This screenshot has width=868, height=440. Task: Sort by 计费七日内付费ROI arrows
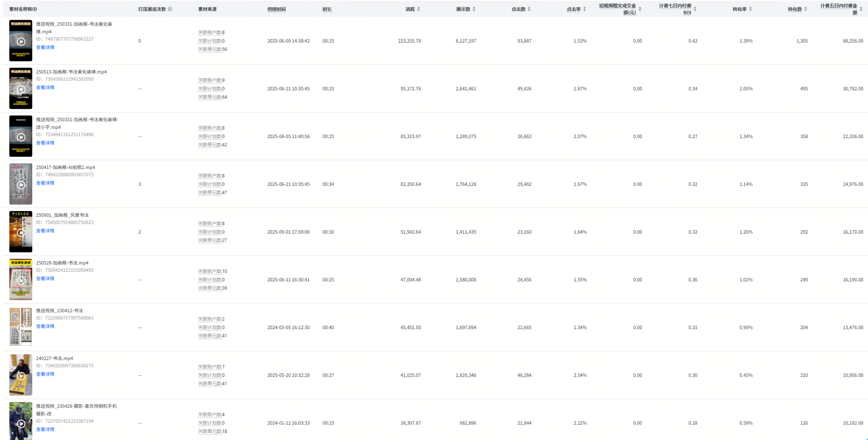click(695, 9)
